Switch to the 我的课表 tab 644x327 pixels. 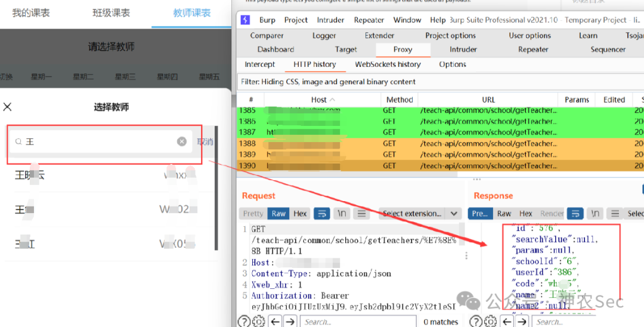tap(31, 13)
